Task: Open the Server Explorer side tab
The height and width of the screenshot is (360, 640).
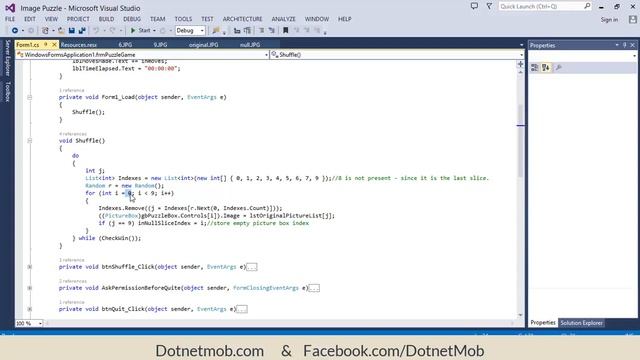Action: [7, 58]
